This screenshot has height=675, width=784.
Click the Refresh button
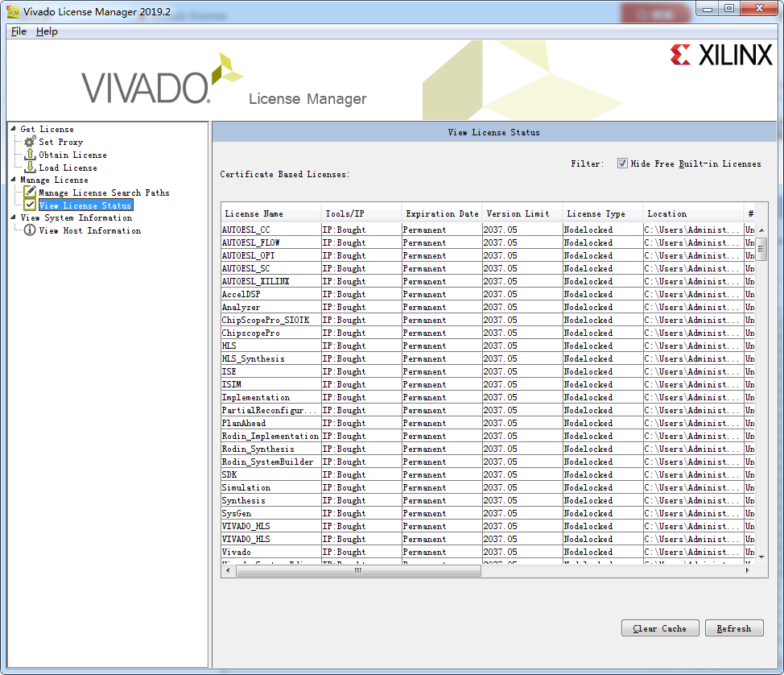[734, 628]
